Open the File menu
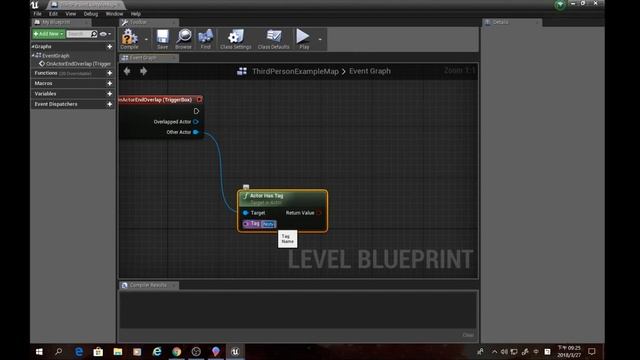Viewport: 640px width, 360px height. (x=38, y=14)
